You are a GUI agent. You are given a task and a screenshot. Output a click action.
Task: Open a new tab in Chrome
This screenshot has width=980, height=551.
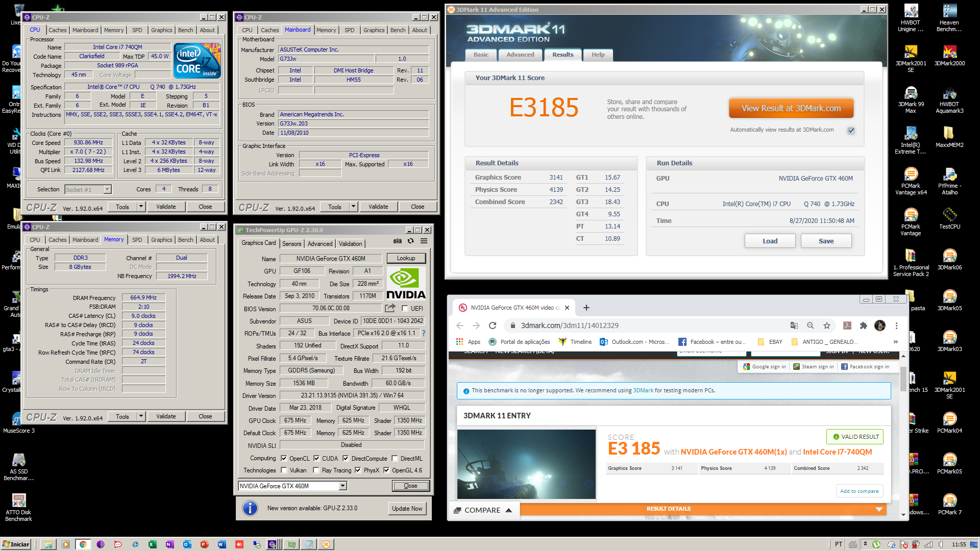[x=586, y=308]
